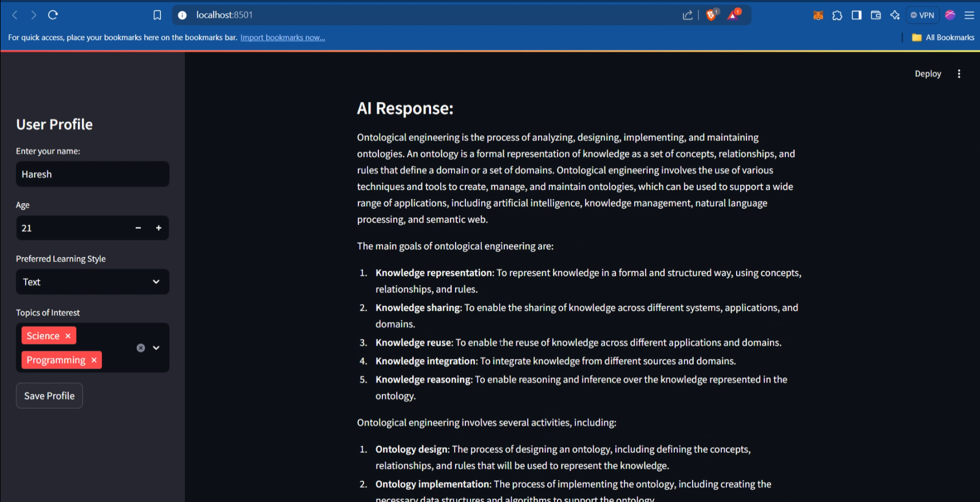
Task: Open Streamlit three-dot main menu
Action: pyautogui.click(x=959, y=74)
